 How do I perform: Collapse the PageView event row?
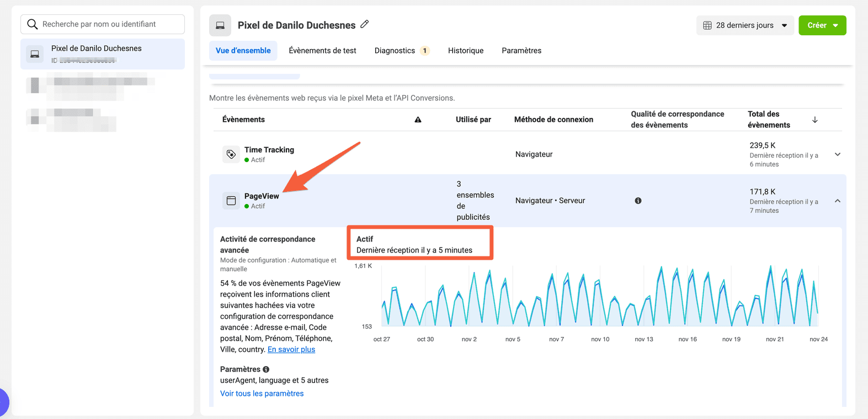[838, 201]
